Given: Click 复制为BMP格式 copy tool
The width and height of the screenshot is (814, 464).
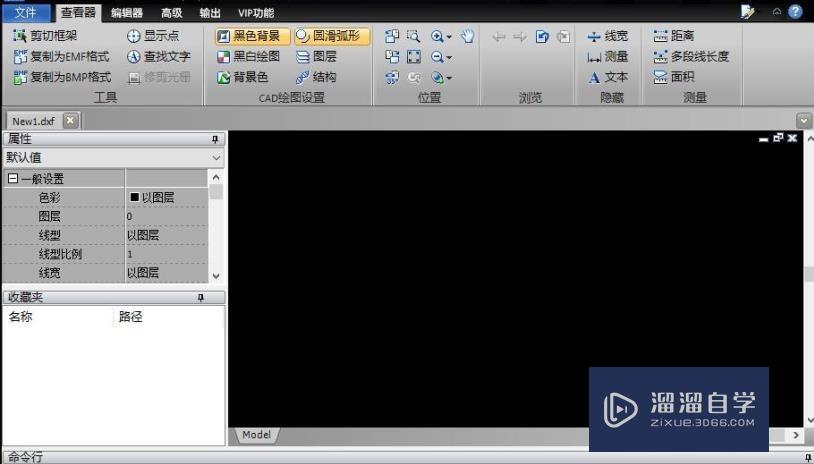Looking at the screenshot, I should coord(62,77).
